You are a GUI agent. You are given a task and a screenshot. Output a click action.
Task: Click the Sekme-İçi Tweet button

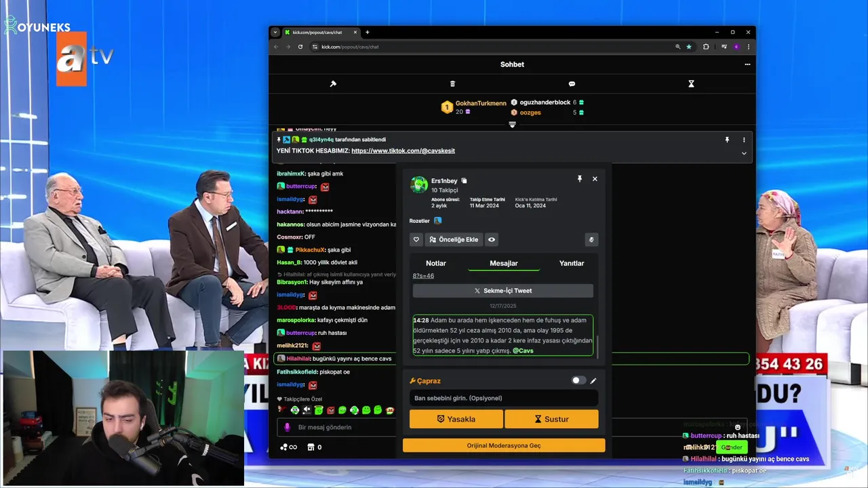(x=503, y=291)
